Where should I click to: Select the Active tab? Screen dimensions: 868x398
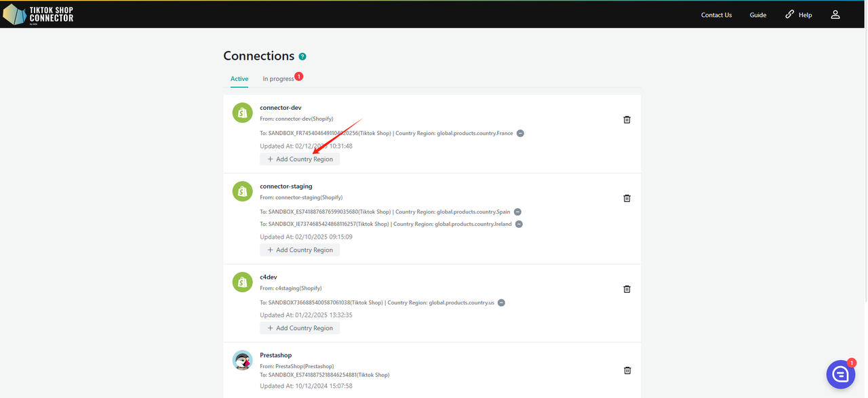pos(239,79)
